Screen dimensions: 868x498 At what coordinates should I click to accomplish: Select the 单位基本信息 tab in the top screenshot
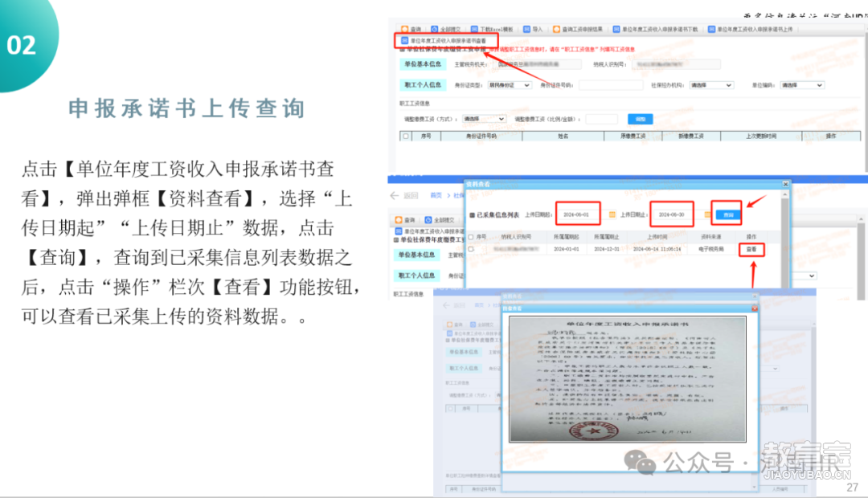click(423, 64)
